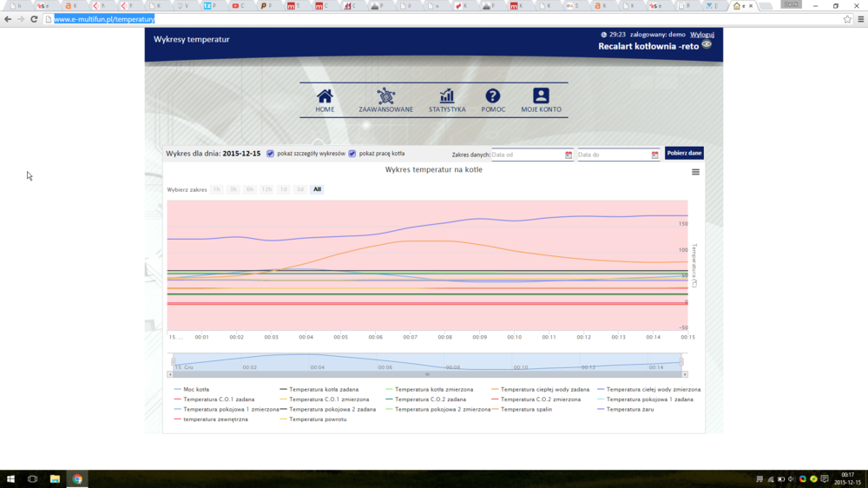Open the Moje Konto account icon
The height and width of the screenshot is (488, 868).
coord(541,96)
